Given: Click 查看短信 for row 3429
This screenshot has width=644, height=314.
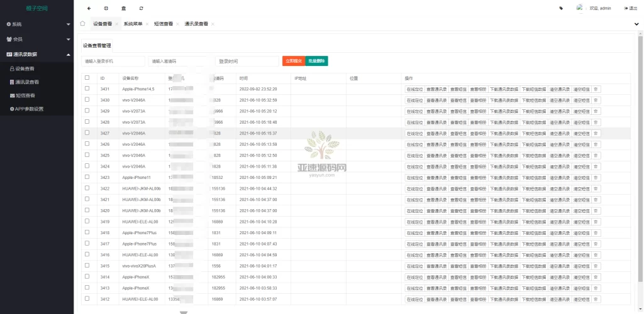Looking at the screenshot, I should pyautogui.click(x=458, y=111).
